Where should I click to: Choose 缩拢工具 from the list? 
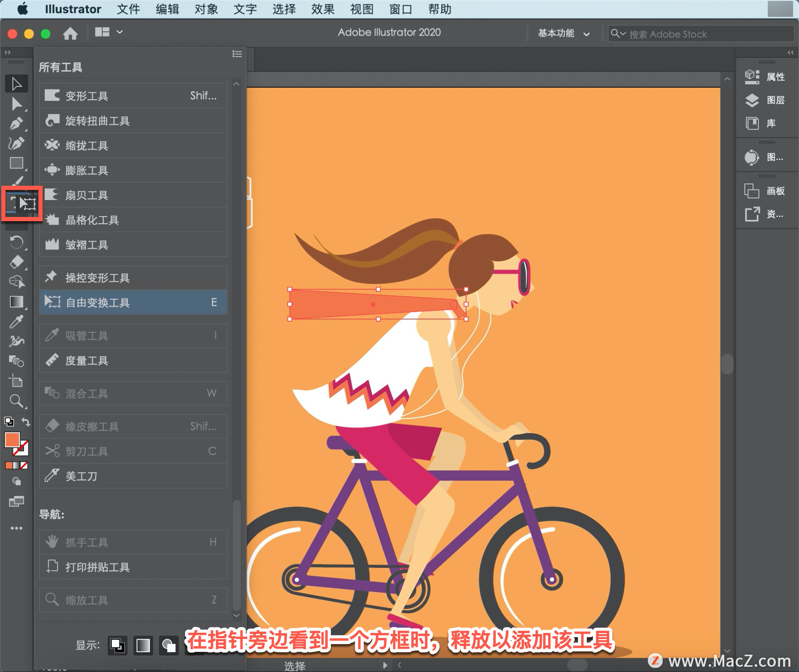pos(133,146)
